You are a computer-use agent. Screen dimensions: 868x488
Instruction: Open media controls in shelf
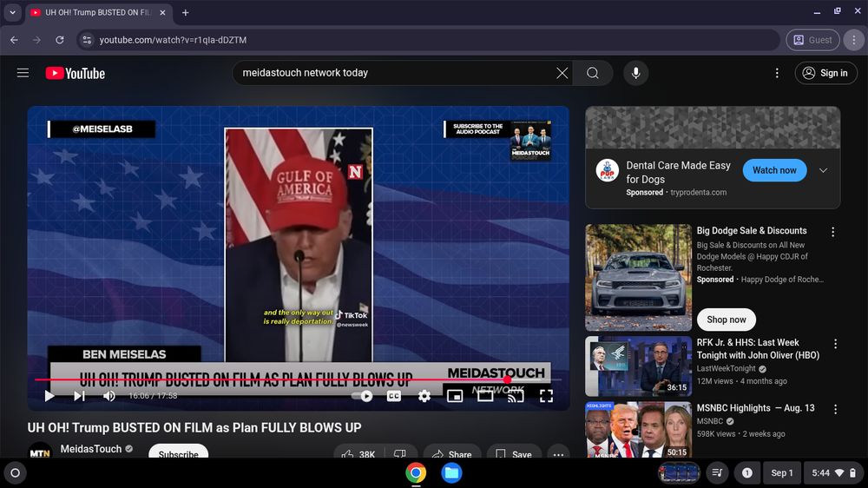717,473
